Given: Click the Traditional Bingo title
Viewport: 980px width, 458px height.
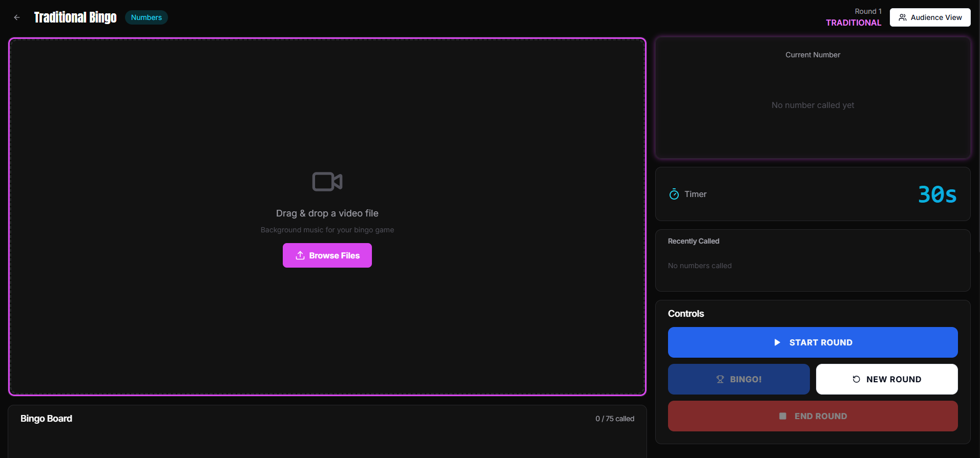Looking at the screenshot, I should coord(75,17).
